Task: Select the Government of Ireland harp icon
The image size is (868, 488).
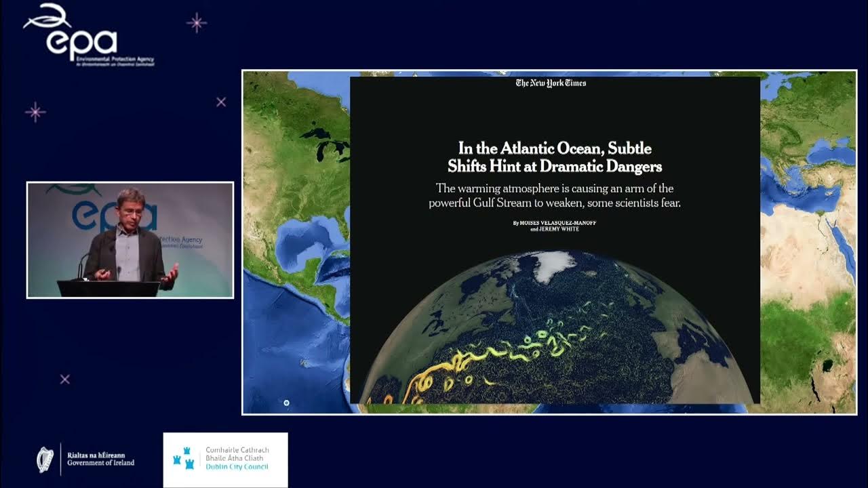Action: 44,460
